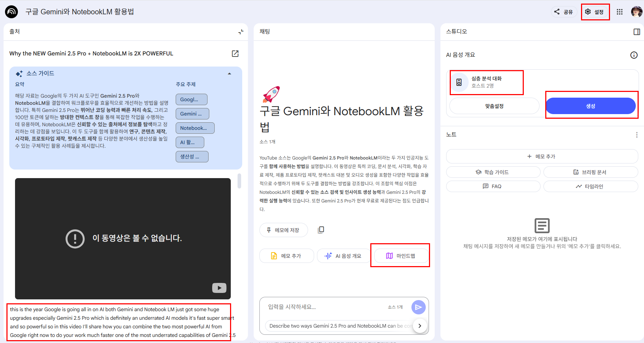Image resolution: width=644 pixels, height=343 pixels.
Task: Click the 메모 추가 chat button
Action: click(287, 256)
